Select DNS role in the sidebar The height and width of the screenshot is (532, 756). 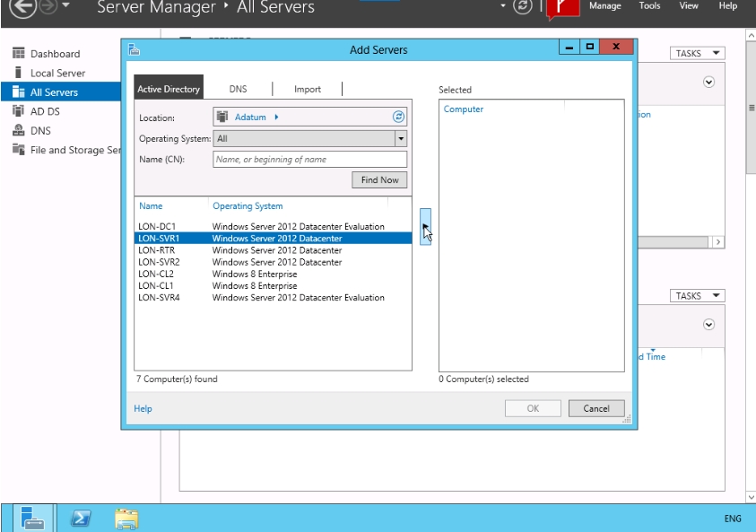pyautogui.click(x=40, y=131)
